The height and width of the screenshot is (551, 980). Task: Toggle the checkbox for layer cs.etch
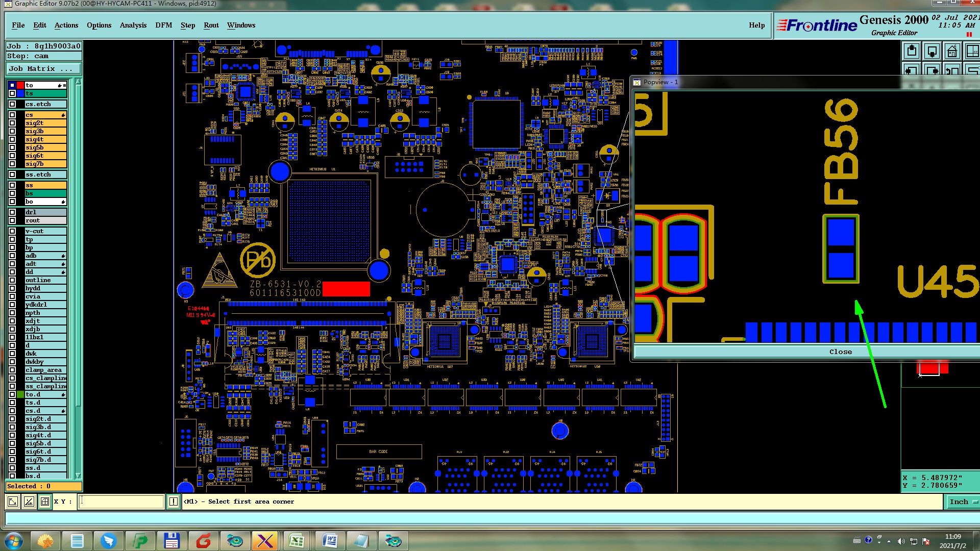click(x=12, y=104)
